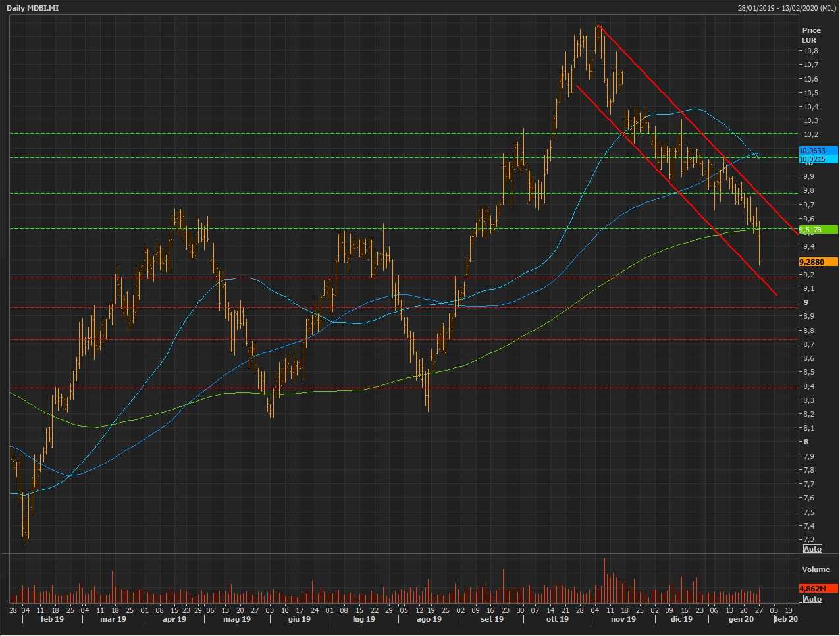Click the date range 28/01/2019 - 13/02/2020 (MIL)
Image resolution: width=840 pixels, height=636 pixels.
pos(786,8)
